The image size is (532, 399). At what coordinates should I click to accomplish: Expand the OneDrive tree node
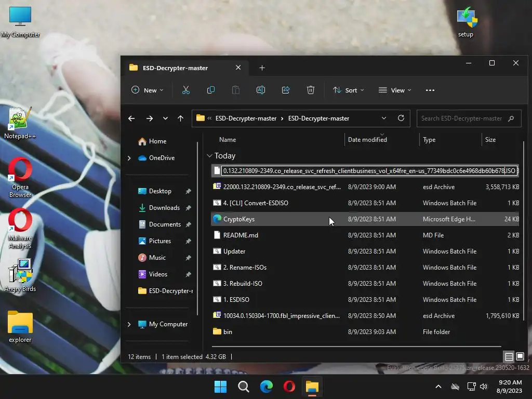[129, 158]
